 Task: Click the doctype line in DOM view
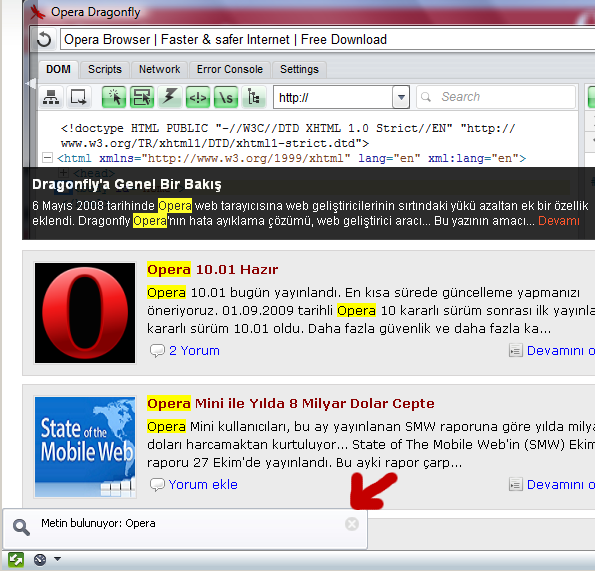[288, 136]
